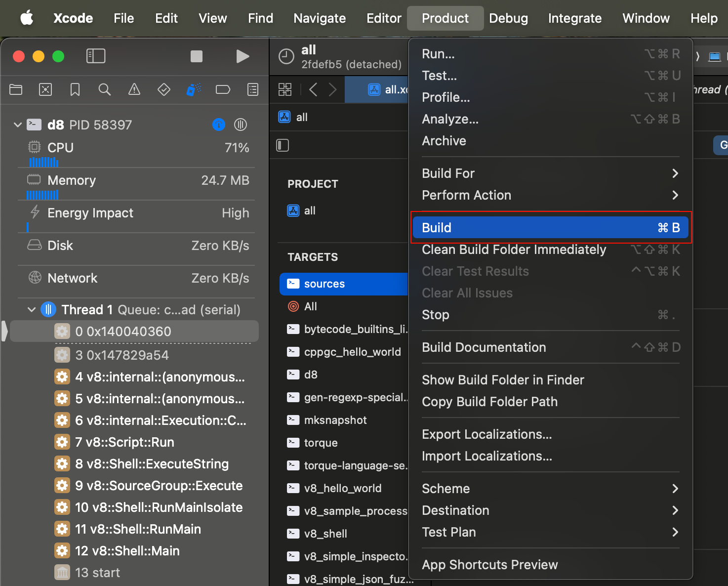This screenshot has width=728, height=586.
Task: Select the torque target
Action: 344,443
